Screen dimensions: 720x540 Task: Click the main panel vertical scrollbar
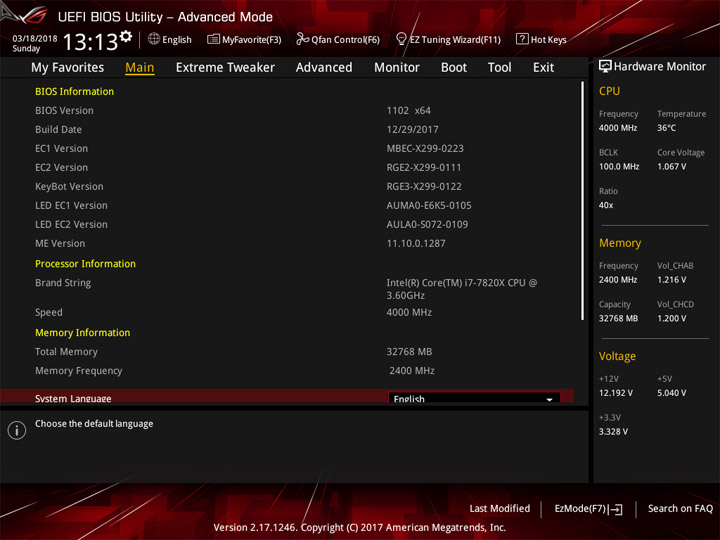[582, 201]
